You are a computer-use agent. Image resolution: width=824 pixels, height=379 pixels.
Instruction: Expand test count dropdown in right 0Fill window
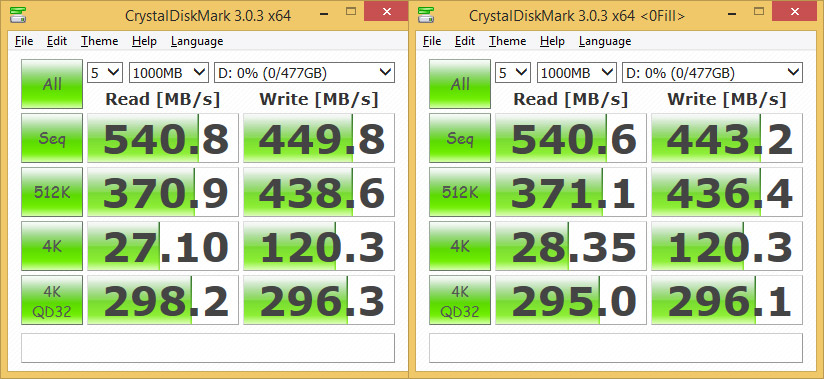coord(513,73)
